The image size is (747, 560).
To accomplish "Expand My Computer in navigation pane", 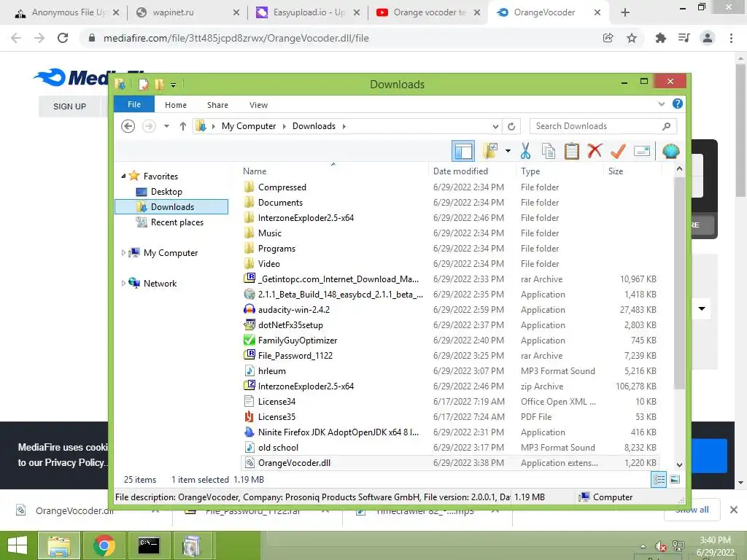I will click(x=123, y=253).
